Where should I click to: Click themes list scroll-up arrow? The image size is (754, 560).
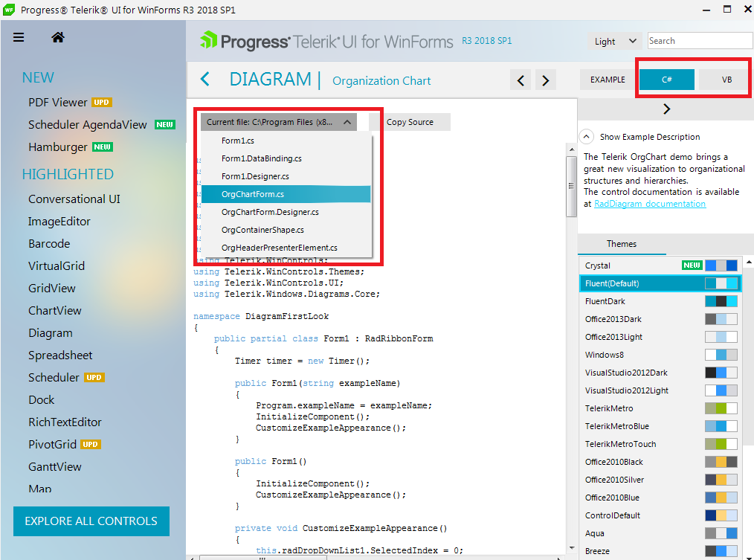(x=749, y=263)
